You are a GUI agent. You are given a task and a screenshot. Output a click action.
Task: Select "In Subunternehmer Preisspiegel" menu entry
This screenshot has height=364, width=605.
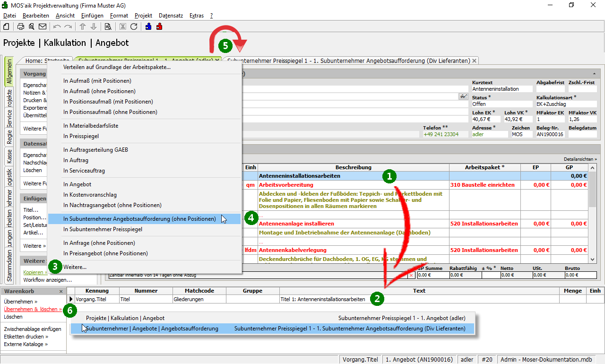point(103,229)
